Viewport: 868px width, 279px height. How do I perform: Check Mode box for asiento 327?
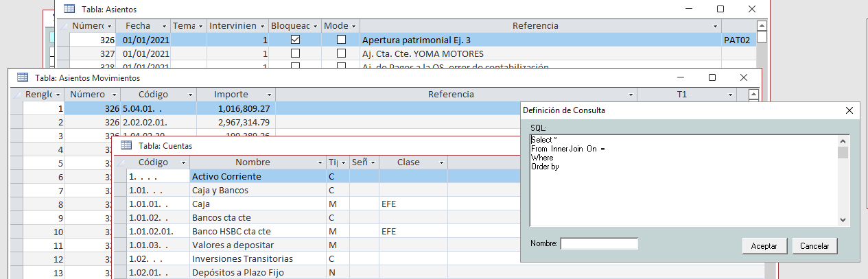click(x=341, y=53)
